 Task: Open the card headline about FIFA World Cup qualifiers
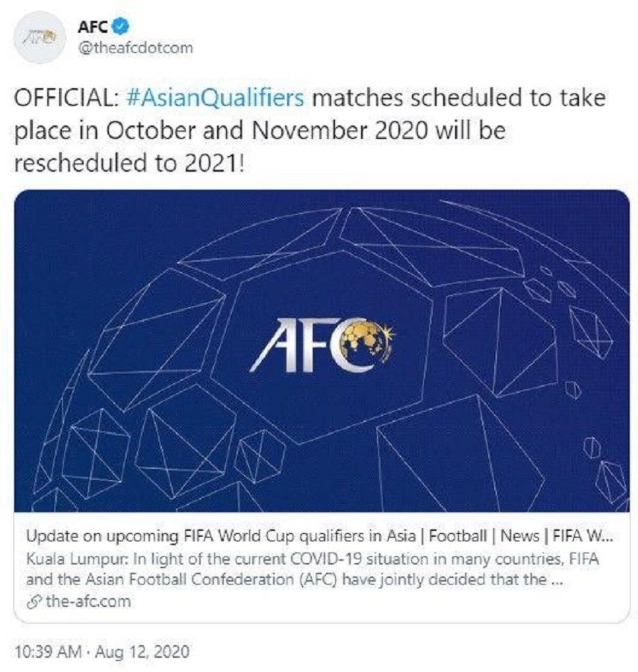click(x=298, y=536)
